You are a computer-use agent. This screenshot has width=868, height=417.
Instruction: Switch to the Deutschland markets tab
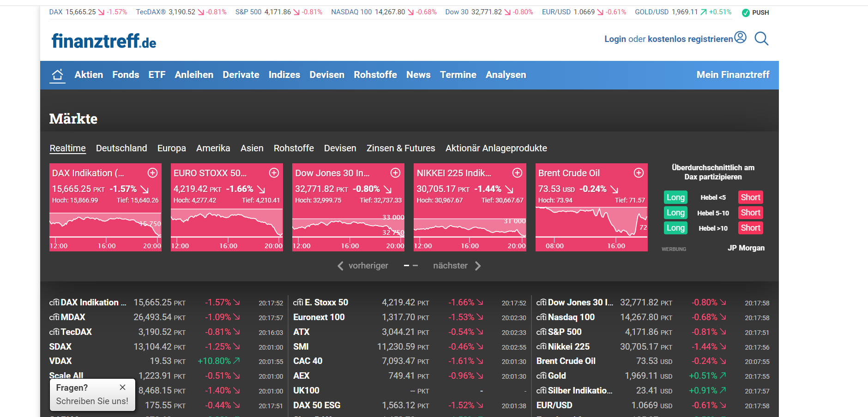click(x=121, y=148)
